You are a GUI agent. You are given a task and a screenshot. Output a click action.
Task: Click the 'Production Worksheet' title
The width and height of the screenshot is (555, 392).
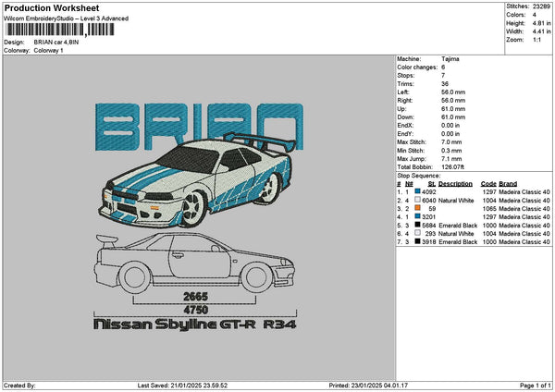click(52, 8)
